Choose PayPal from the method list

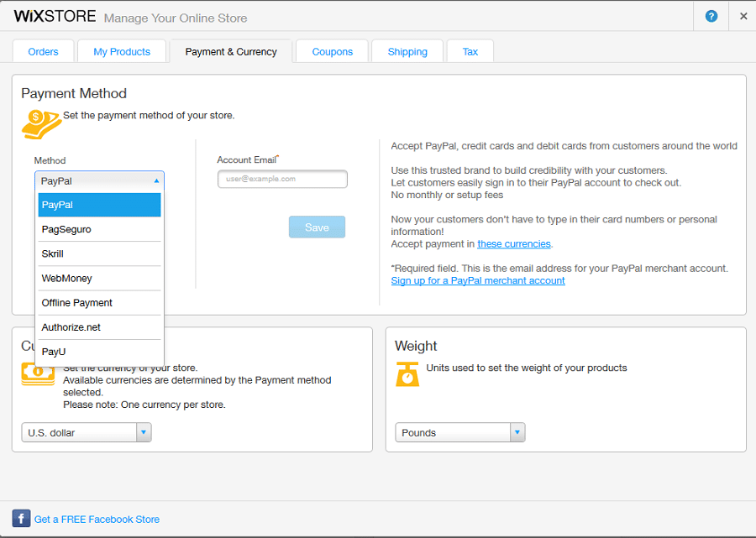[x=99, y=205]
